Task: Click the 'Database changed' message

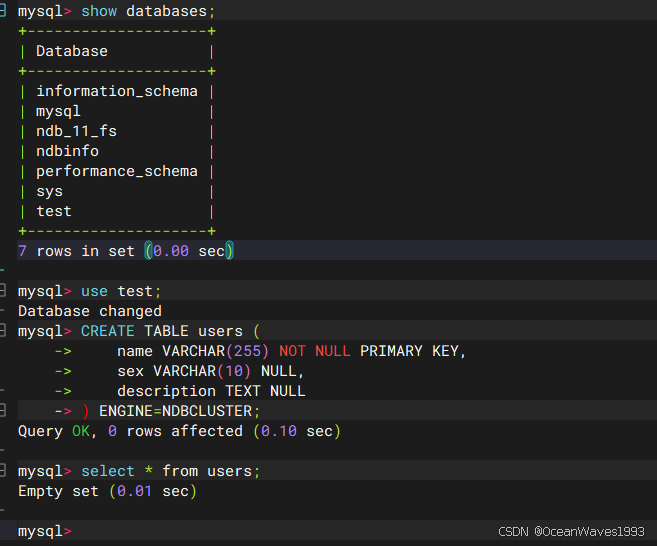Action: point(90,311)
